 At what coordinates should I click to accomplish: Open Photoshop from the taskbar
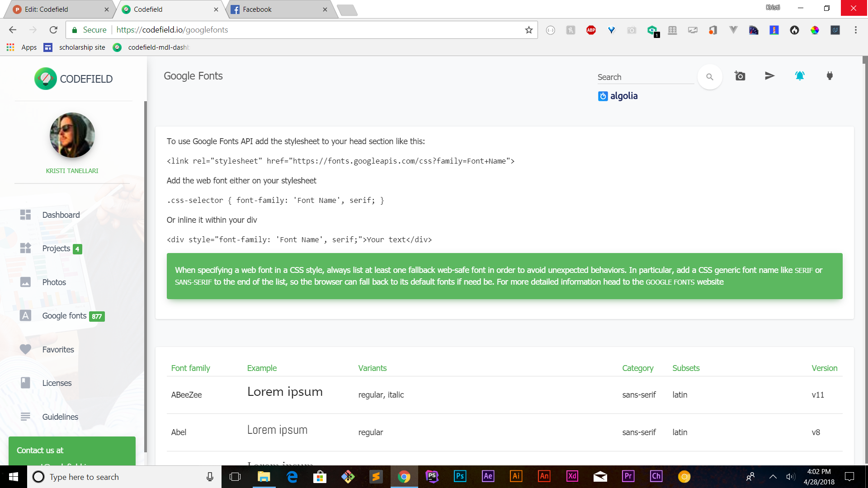(x=460, y=476)
